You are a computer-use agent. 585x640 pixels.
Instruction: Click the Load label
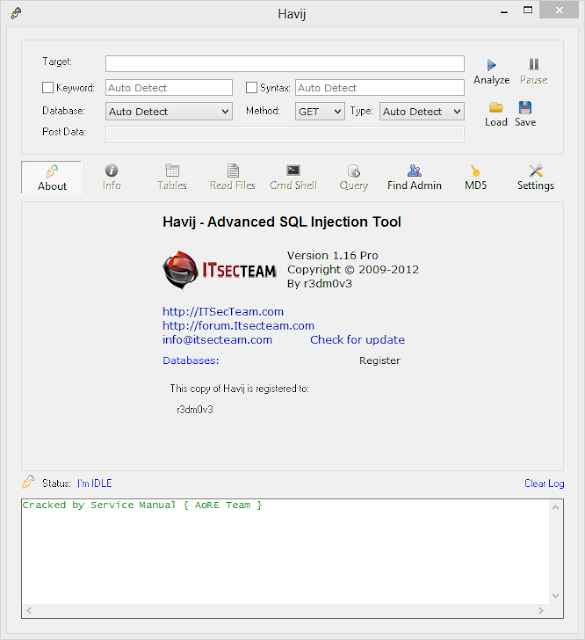pos(496,122)
